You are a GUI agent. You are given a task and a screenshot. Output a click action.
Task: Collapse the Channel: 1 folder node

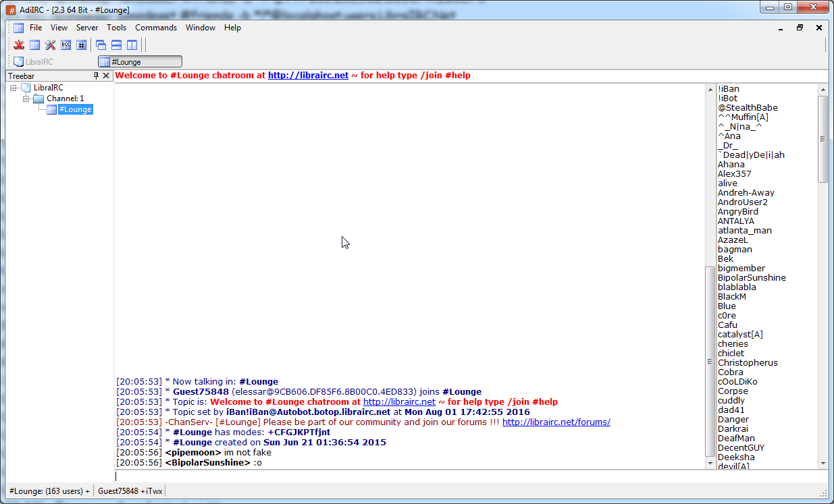(26, 99)
